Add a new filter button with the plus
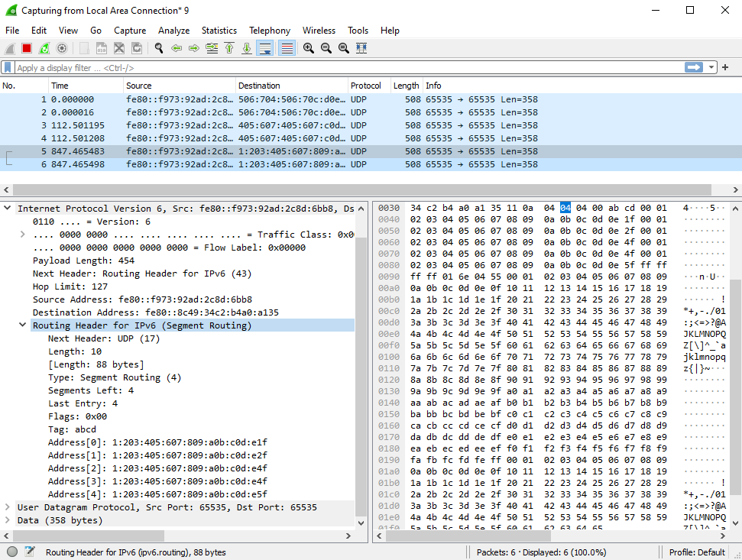Image resolution: width=742 pixels, height=560 pixels. pos(724,67)
